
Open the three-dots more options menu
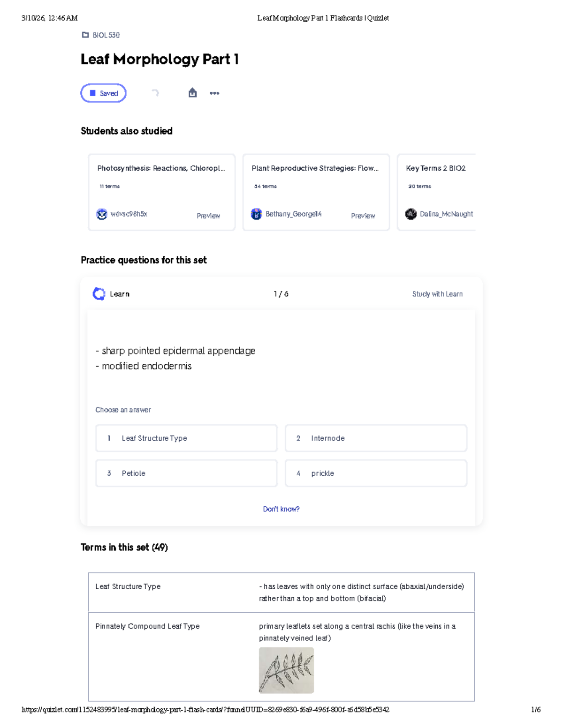pyautogui.click(x=214, y=93)
